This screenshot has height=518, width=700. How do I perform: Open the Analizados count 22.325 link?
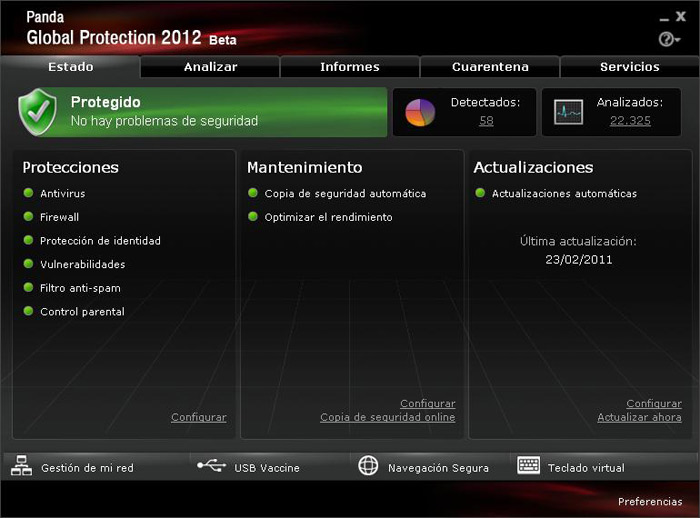point(630,121)
